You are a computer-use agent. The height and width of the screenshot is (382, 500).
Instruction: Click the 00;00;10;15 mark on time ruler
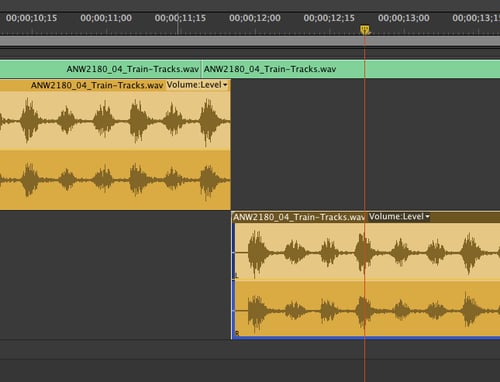(32, 18)
